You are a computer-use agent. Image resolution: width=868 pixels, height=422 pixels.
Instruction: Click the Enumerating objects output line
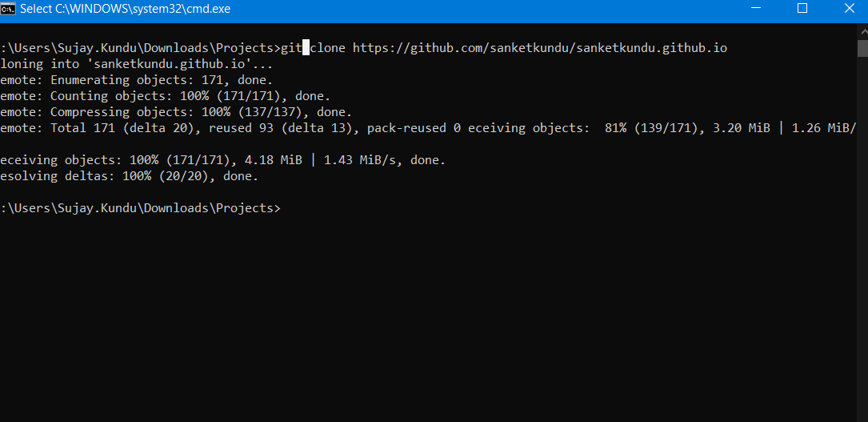(136, 80)
